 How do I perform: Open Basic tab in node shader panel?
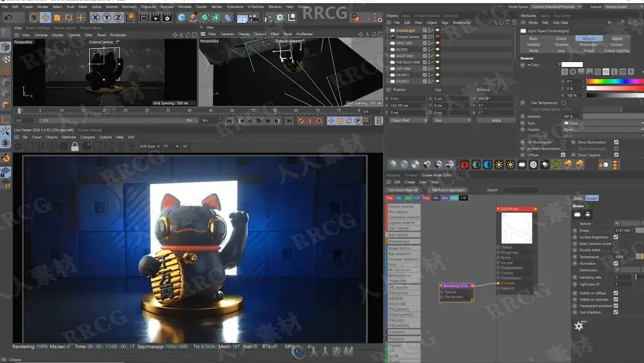point(578,198)
